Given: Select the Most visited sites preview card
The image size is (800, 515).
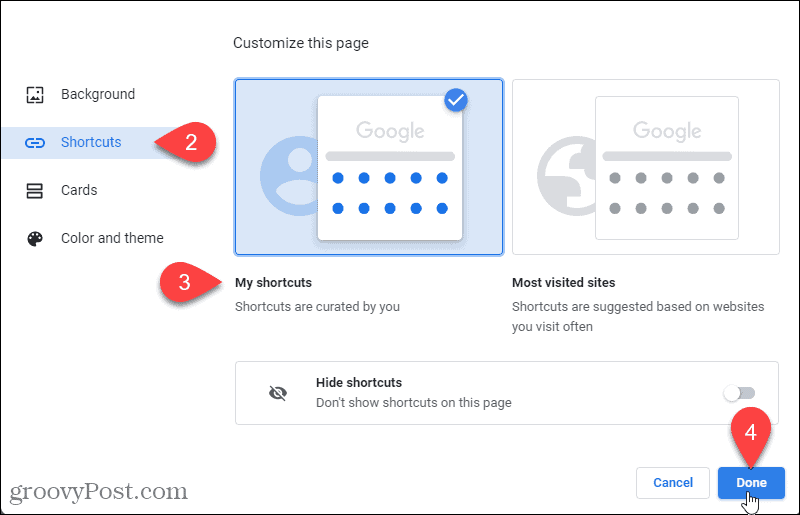Looking at the screenshot, I should [646, 167].
